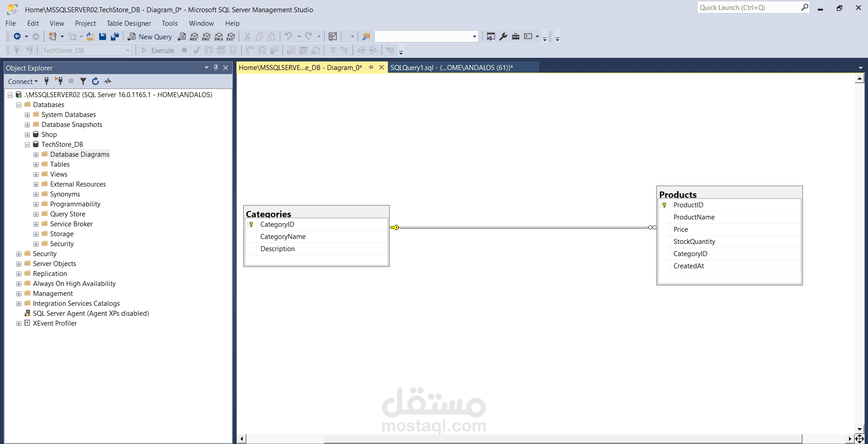Image resolution: width=868 pixels, height=444 pixels.
Task: Click the toolbar find combo box field
Action: click(x=426, y=37)
